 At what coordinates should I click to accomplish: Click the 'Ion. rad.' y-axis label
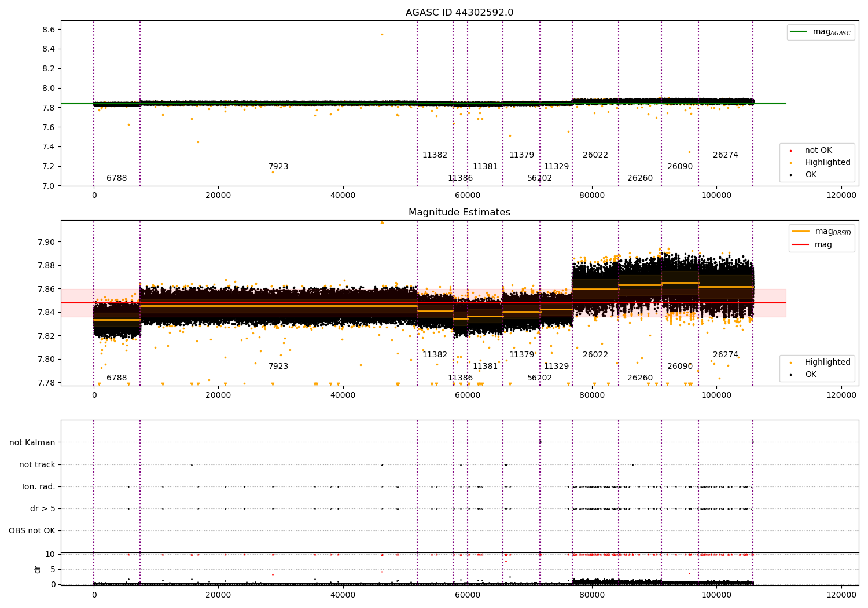(x=39, y=486)
